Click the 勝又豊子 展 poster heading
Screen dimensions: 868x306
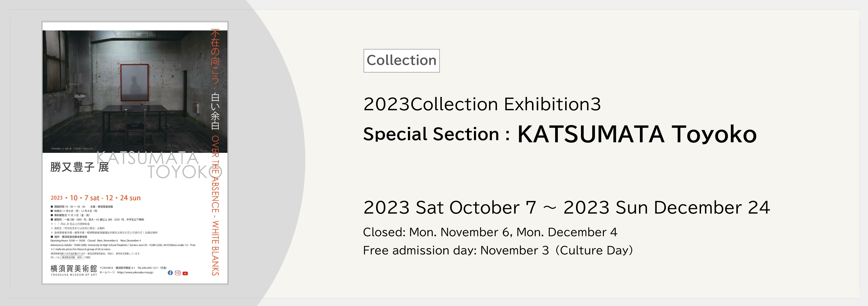[x=80, y=167]
